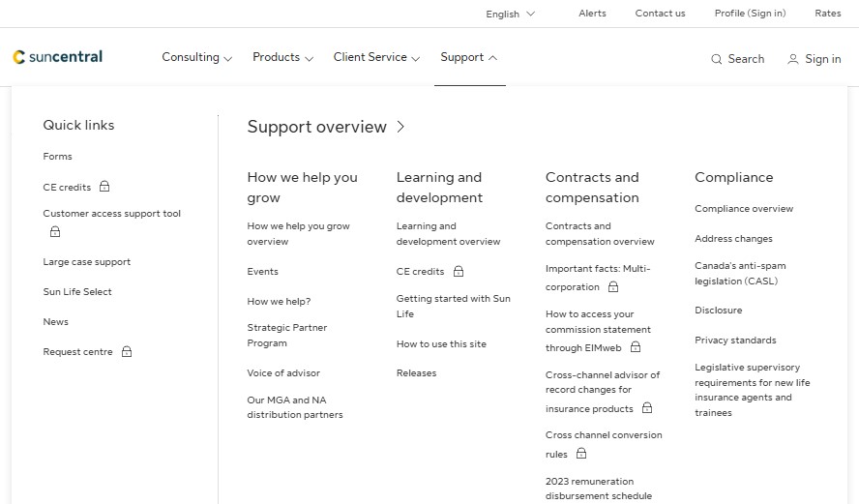
Task: Open the Voice of advisor link
Action: tap(283, 373)
